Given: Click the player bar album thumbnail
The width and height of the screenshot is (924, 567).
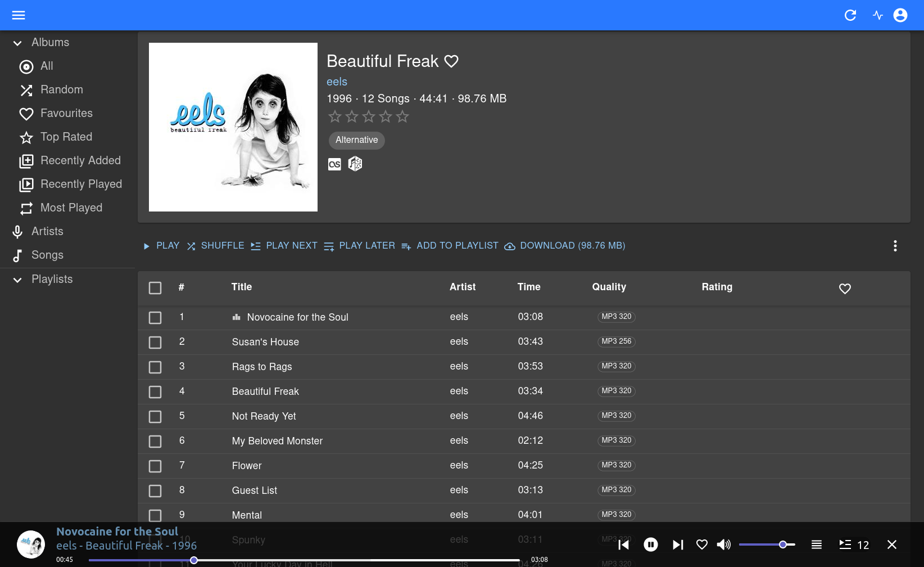Looking at the screenshot, I should click(x=31, y=544).
